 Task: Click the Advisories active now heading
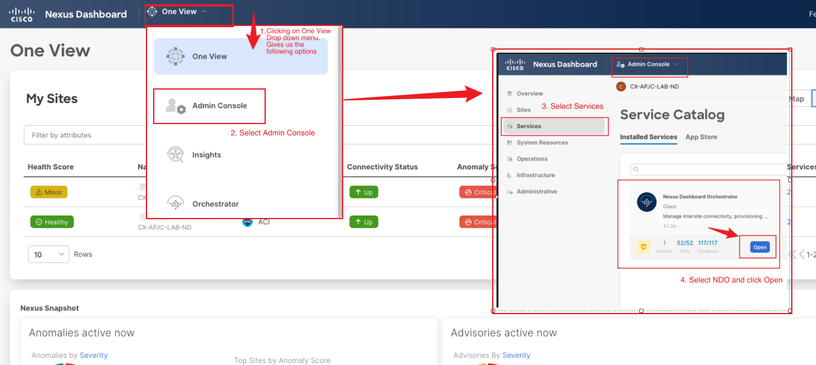[504, 333]
